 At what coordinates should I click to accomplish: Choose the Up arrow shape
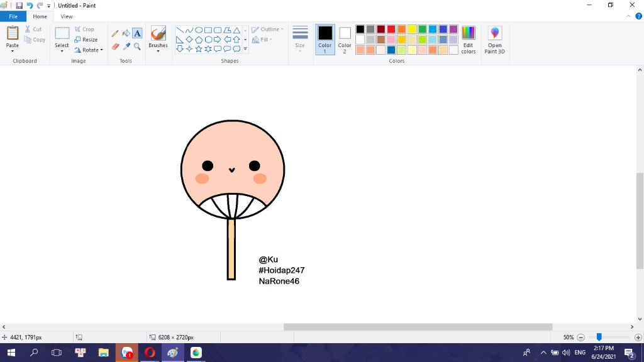pos(236,40)
